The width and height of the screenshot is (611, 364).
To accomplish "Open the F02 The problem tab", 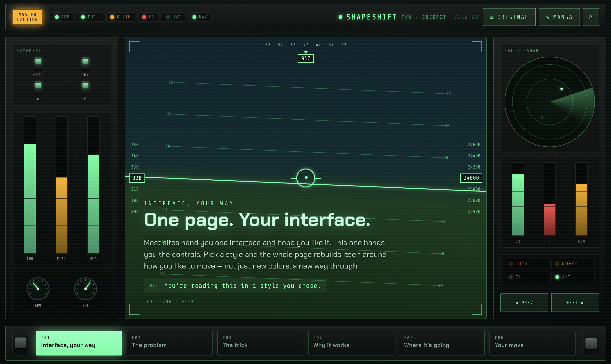I will click(170, 343).
